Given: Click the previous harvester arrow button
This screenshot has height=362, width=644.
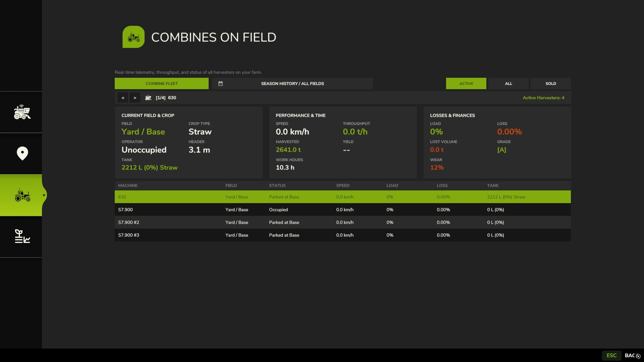Looking at the screenshot, I should point(123,98).
